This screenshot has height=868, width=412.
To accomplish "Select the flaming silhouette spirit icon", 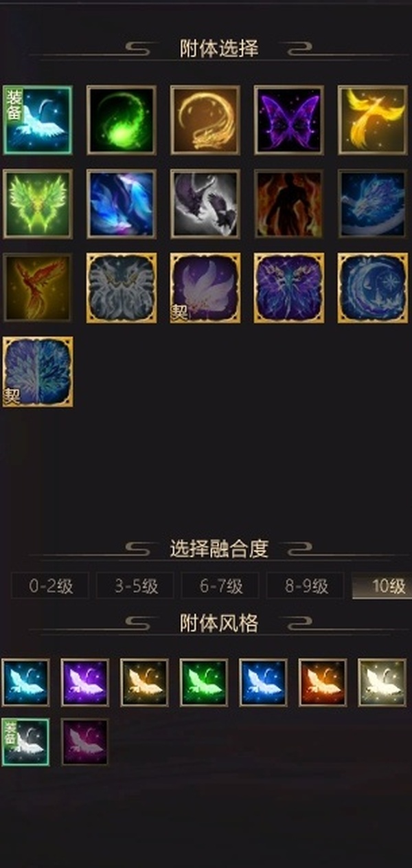I will (289, 203).
